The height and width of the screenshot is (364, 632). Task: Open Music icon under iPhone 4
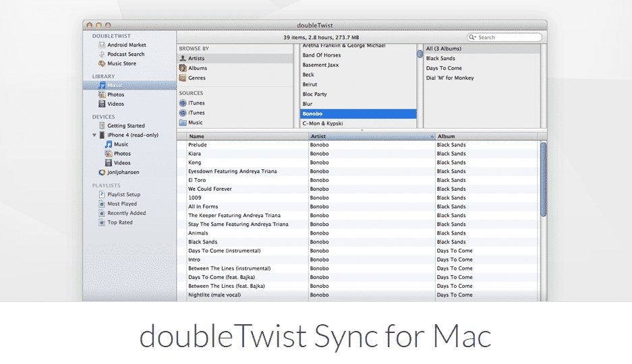click(x=109, y=144)
